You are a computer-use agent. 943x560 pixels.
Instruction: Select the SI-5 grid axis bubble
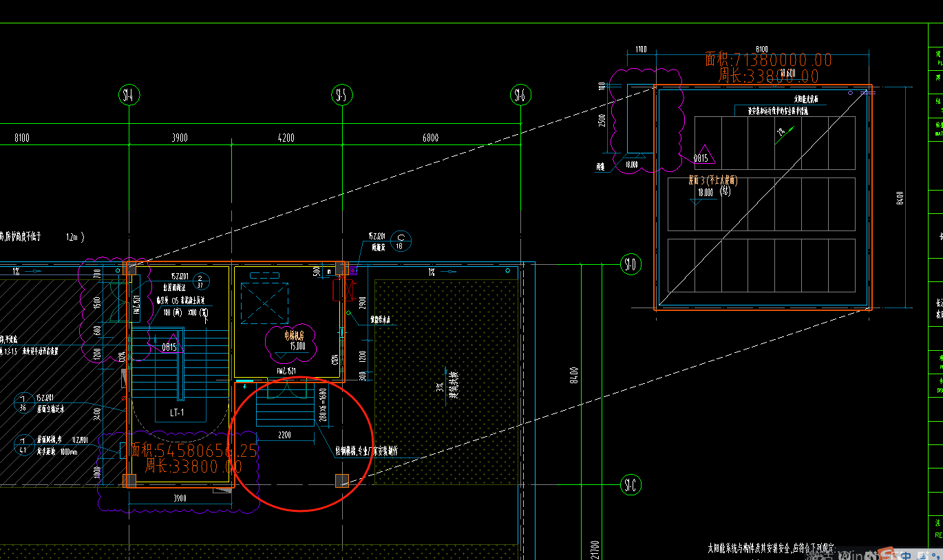click(341, 96)
